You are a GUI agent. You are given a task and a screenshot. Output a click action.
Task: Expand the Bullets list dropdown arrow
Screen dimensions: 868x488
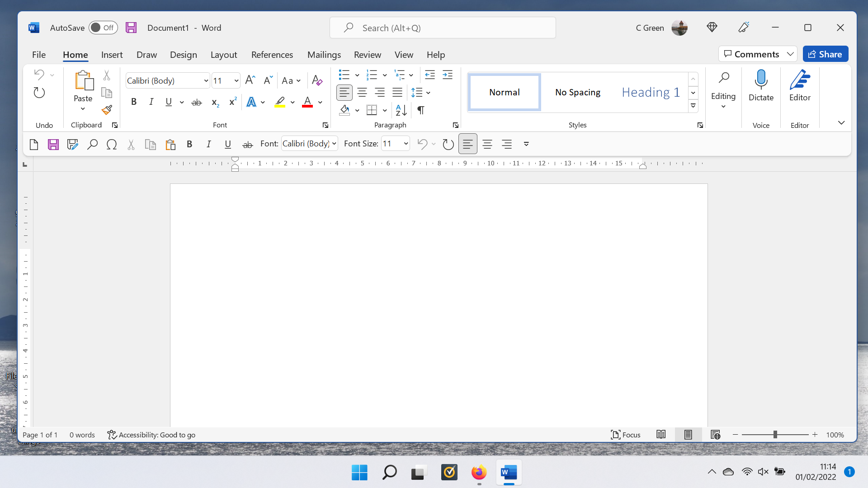coord(357,75)
